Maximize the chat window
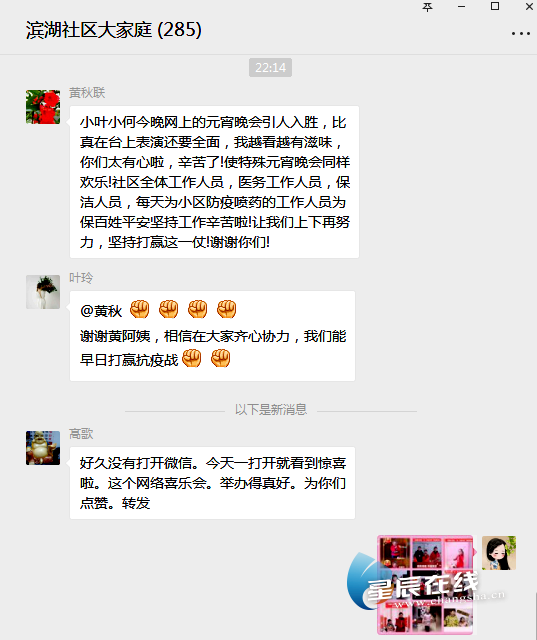 coord(495,6)
